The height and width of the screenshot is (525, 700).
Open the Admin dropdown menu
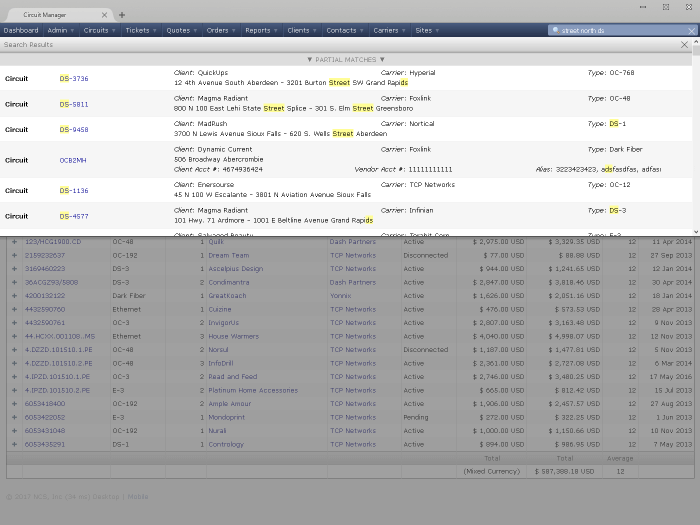(60, 30)
